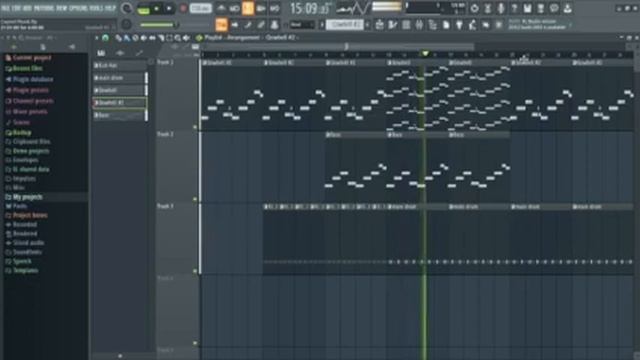Click the render to audio file icon

click(541, 8)
